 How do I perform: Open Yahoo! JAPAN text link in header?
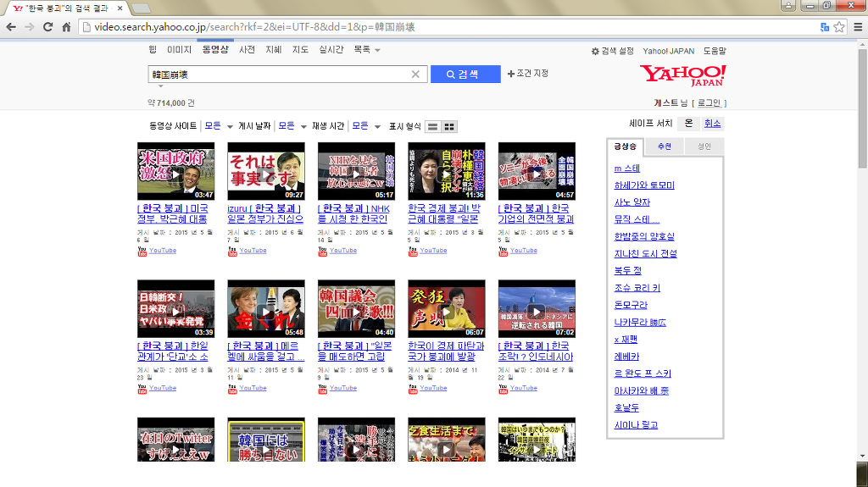(x=668, y=51)
